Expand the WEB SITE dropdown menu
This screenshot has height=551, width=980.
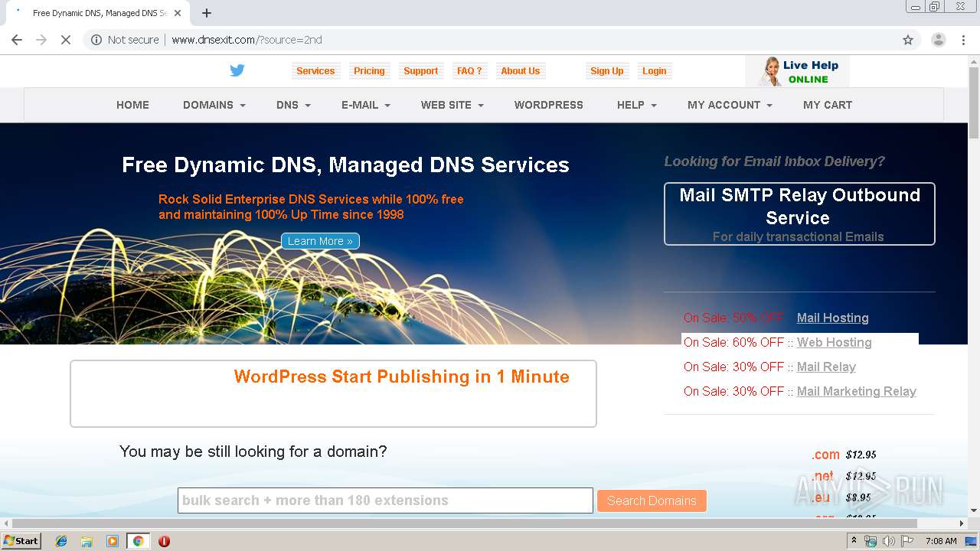click(x=452, y=105)
